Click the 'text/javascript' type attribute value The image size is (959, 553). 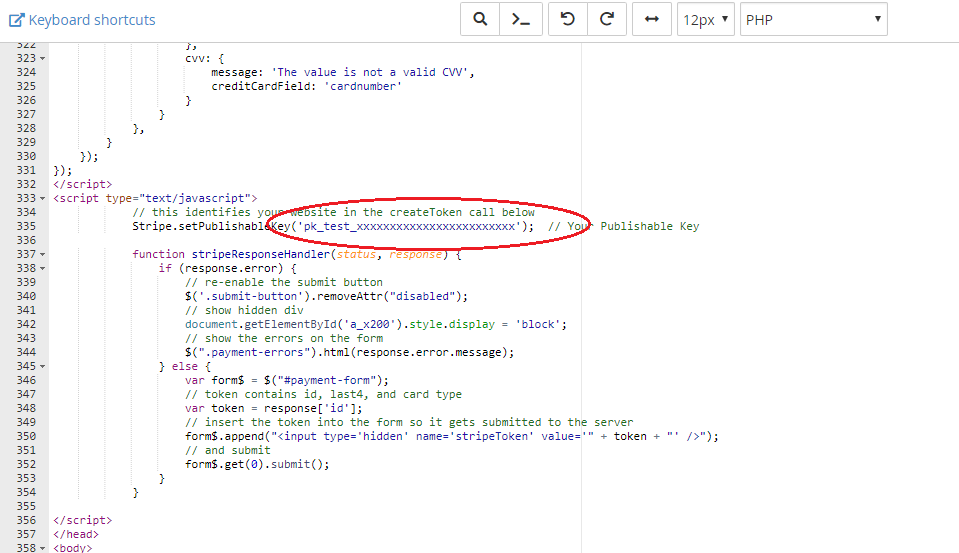195,198
